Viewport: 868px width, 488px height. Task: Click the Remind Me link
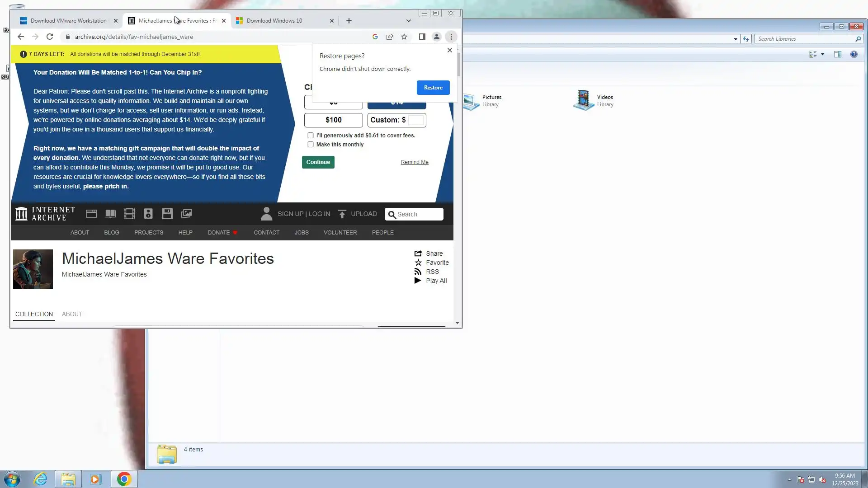coord(415,162)
